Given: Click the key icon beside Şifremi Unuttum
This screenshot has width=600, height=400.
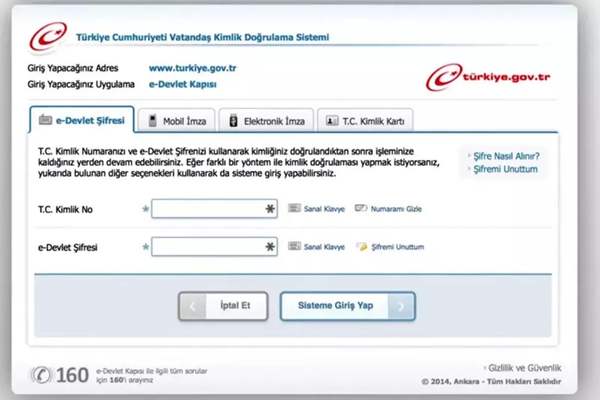Looking at the screenshot, I should (362, 246).
